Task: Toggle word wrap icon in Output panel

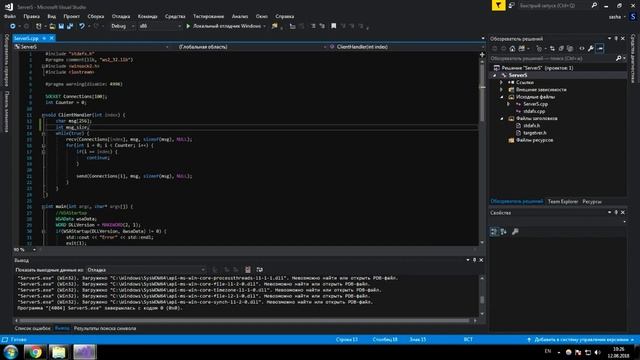Action: click(x=260, y=270)
